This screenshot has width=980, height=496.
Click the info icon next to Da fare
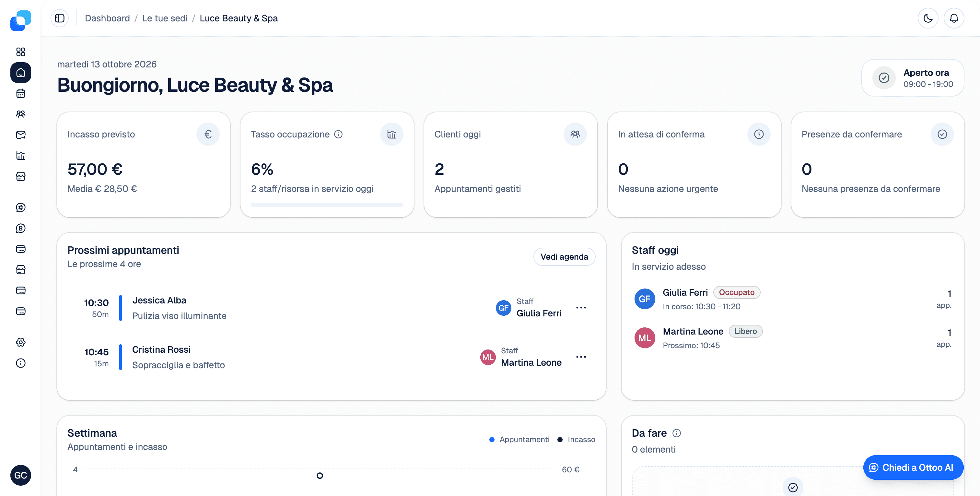click(x=676, y=433)
